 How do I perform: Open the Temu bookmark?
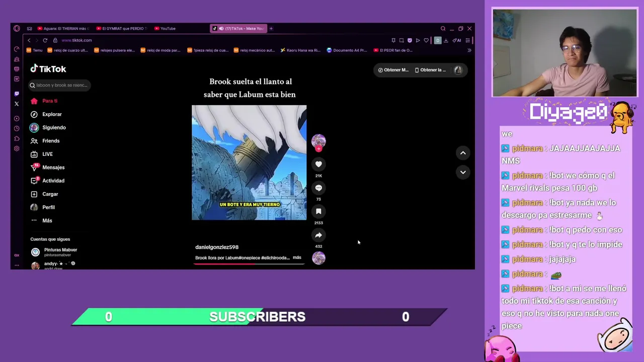pos(35,50)
